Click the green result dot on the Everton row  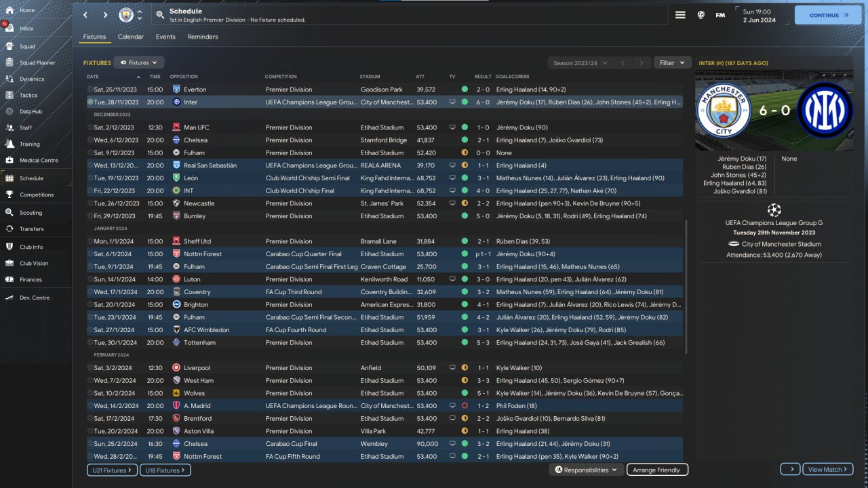tap(465, 89)
